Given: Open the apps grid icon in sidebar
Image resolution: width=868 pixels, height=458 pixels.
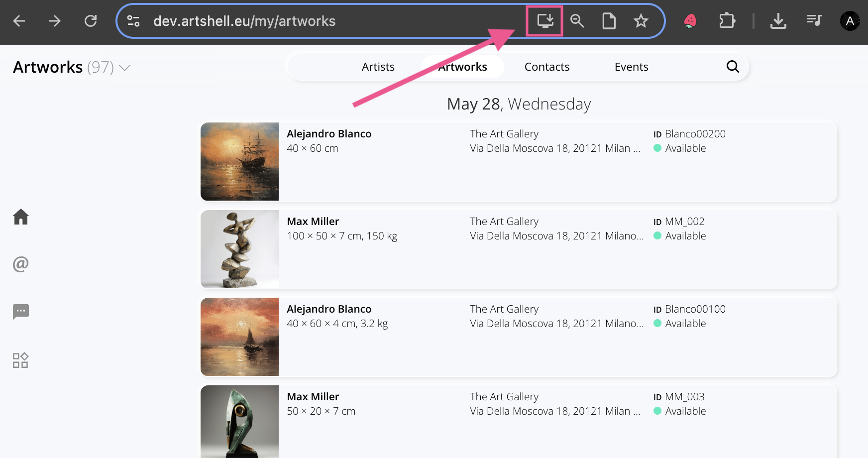Looking at the screenshot, I should click(21, 360).
